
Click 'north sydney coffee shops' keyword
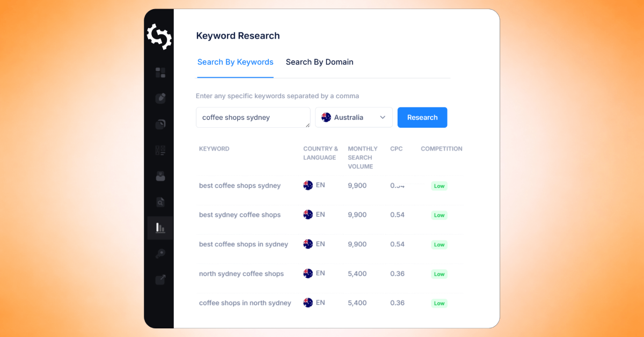(241, 274)
